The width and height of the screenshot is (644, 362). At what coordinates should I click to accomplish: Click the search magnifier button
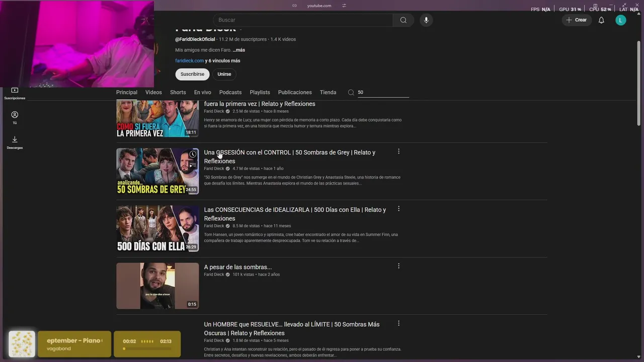click(x=403, y=20)
